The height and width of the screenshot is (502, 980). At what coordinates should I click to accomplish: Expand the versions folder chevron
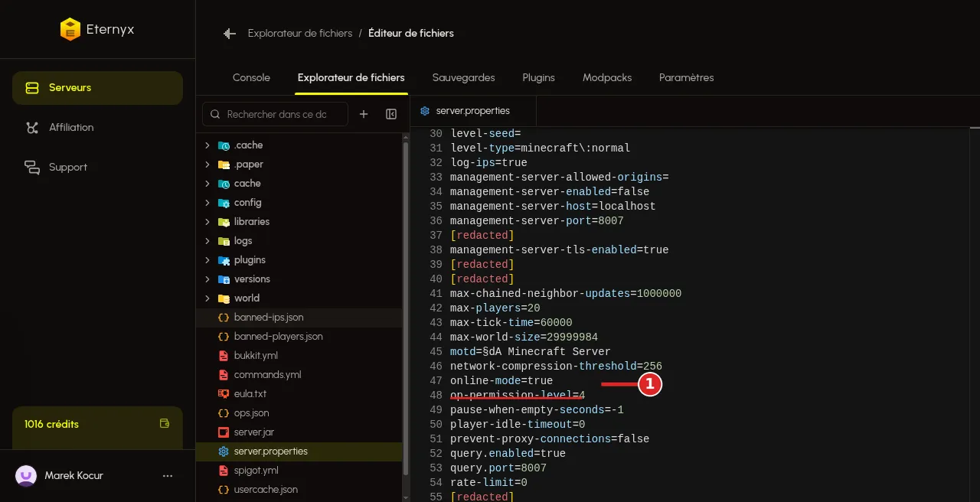tap(207, 279)
